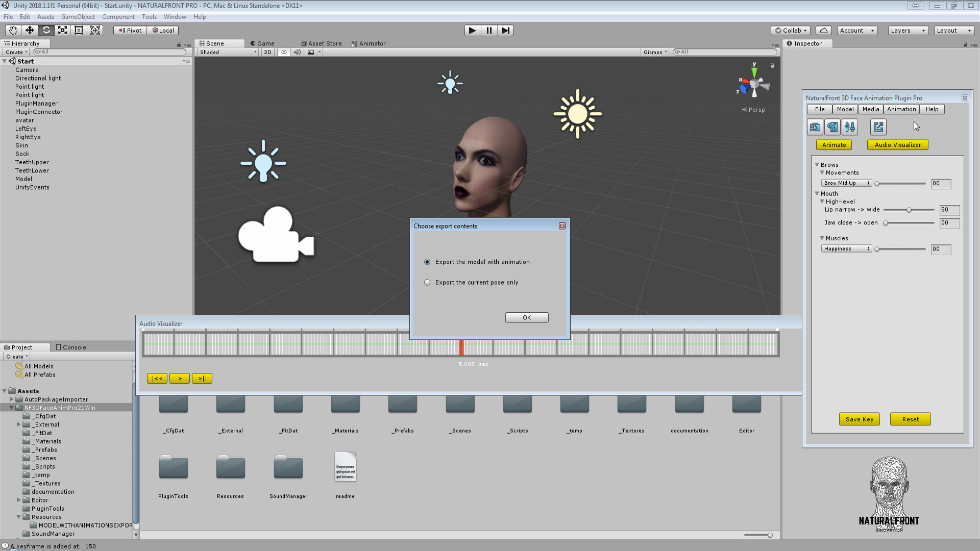Open the Happiness muscle dropdown

[846, 248]
